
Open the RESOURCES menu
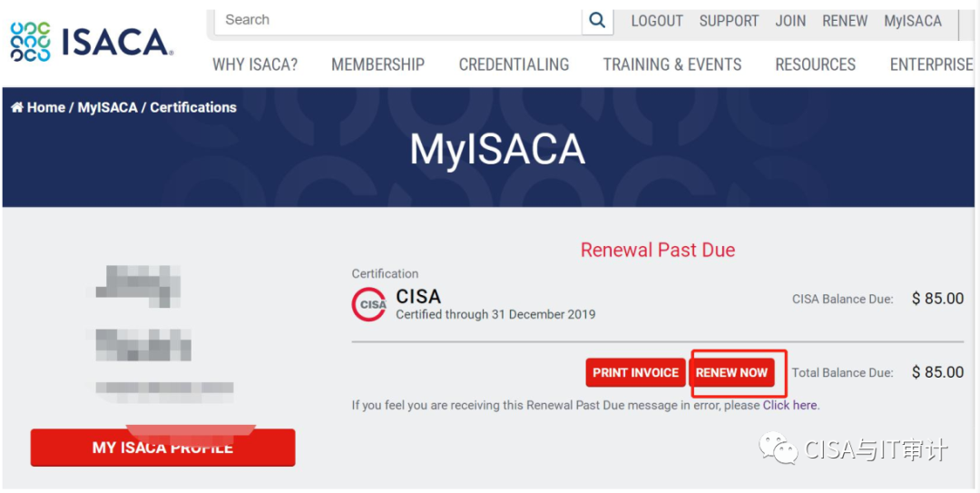[815, 64]
